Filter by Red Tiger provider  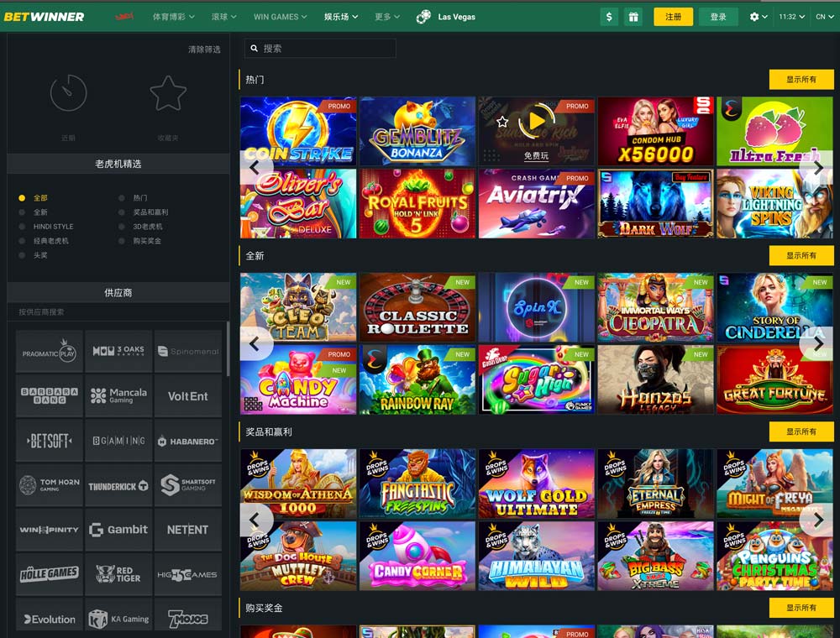(x=118, y=574)
